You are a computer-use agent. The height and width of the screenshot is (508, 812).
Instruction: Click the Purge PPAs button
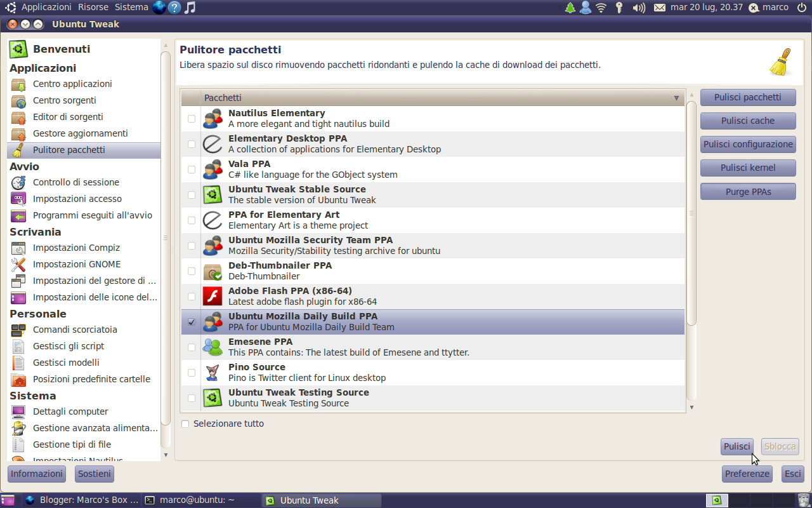(x=748, y=191)
